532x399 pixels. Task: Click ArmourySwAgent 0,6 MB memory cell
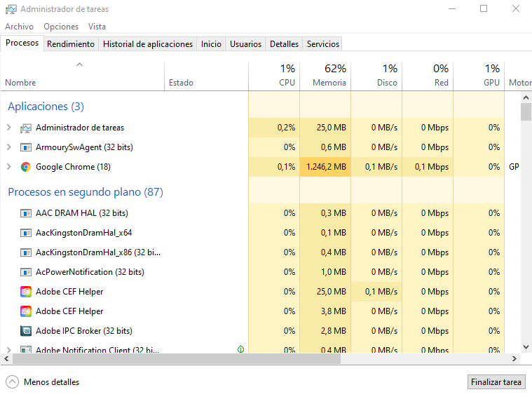(325, 147)
